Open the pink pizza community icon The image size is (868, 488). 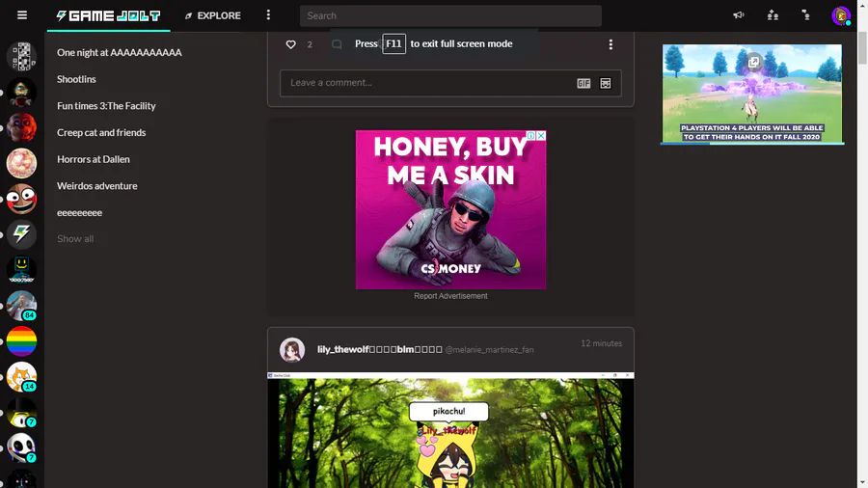click(21, 163)
